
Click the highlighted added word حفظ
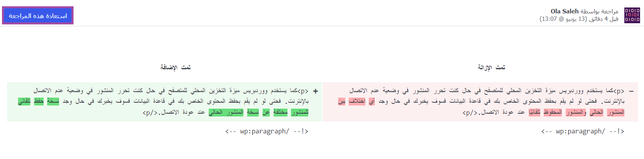(39, 102)
